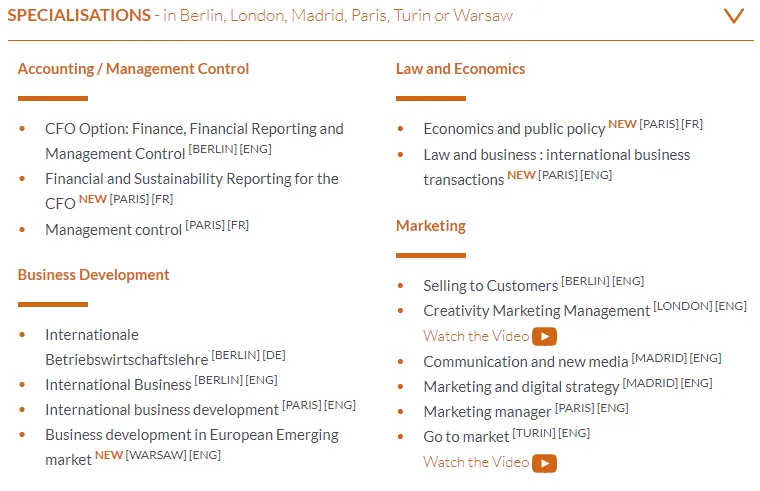Select Marketing and digital strategy Madrid
Image resolution: width=760 pixels, height=491 pixels.
click(x=521, y=387)
